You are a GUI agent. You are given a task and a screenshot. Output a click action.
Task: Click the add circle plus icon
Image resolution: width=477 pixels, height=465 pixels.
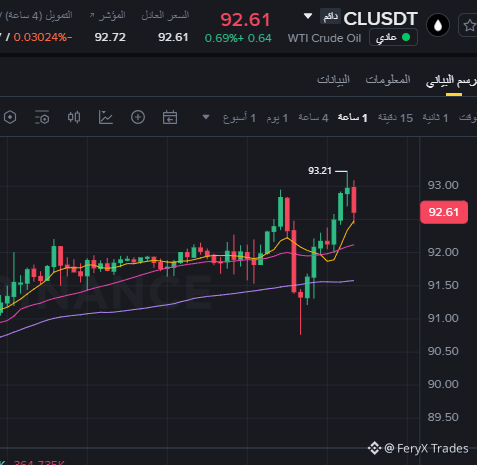tap(138, 117)
